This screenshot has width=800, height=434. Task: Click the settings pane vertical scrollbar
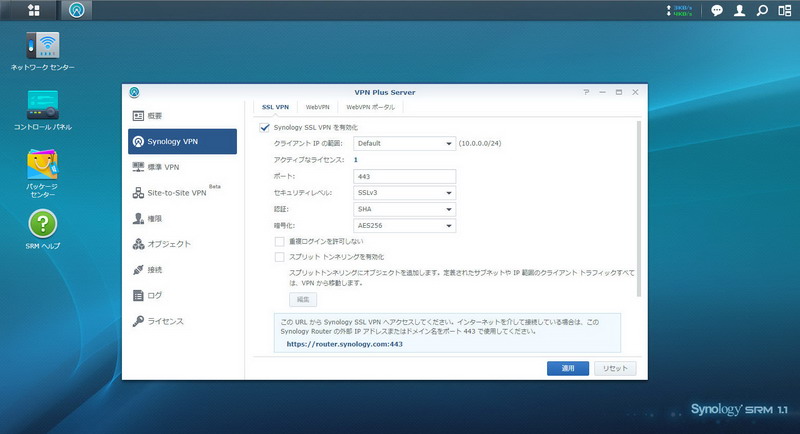click(x=639, y=209)
